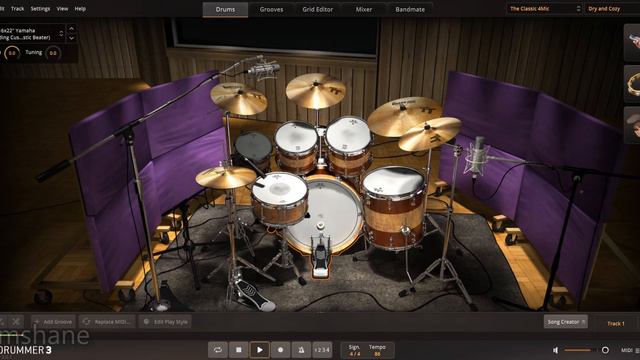Open the Settings menu
640x360 pixels.
tap(40, 9)
